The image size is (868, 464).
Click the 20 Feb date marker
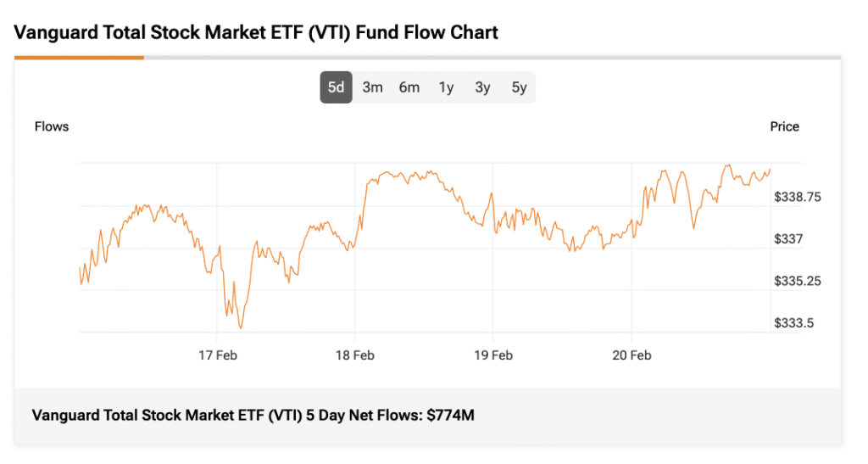632,355
